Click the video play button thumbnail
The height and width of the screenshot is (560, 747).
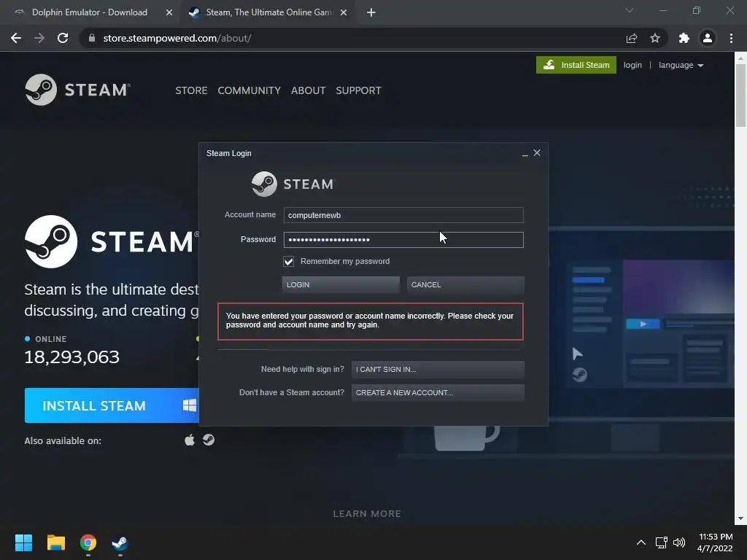(643, 324)
